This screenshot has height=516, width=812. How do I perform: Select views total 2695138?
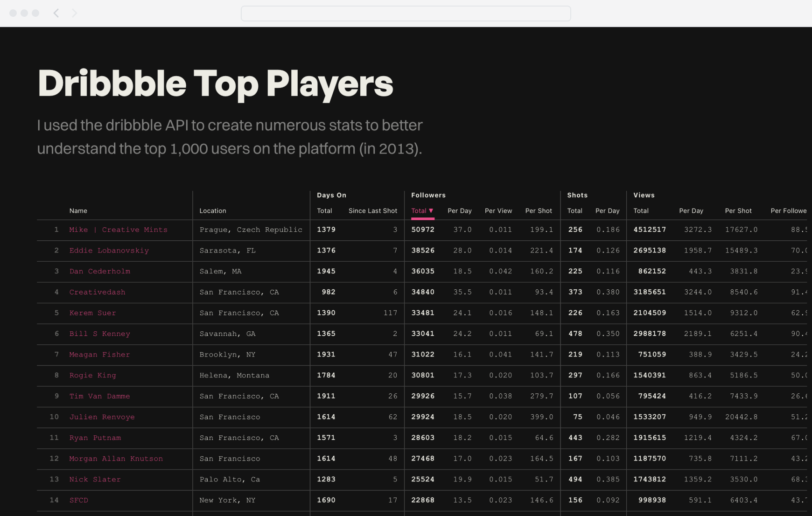point(650,251)
